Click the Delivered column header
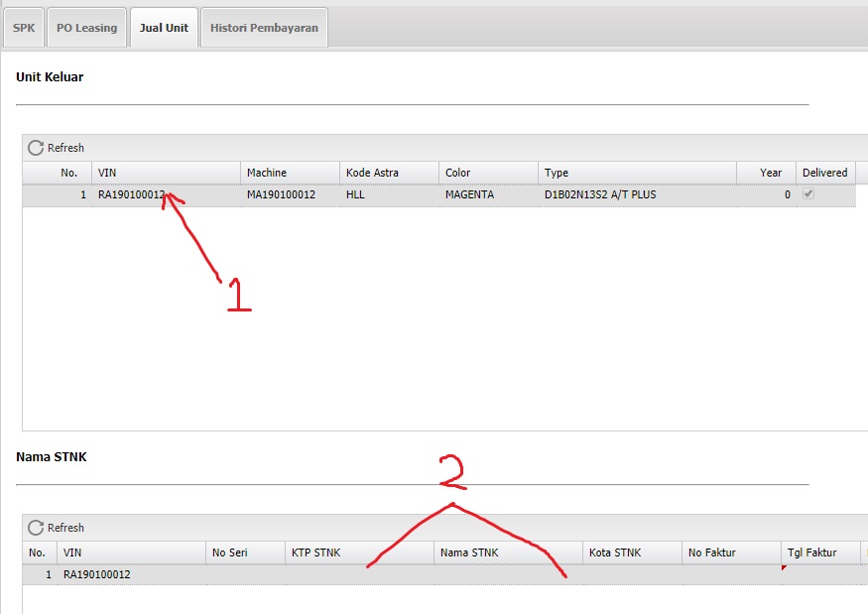Screen dimensions: 868x614 tap(824, 173)
